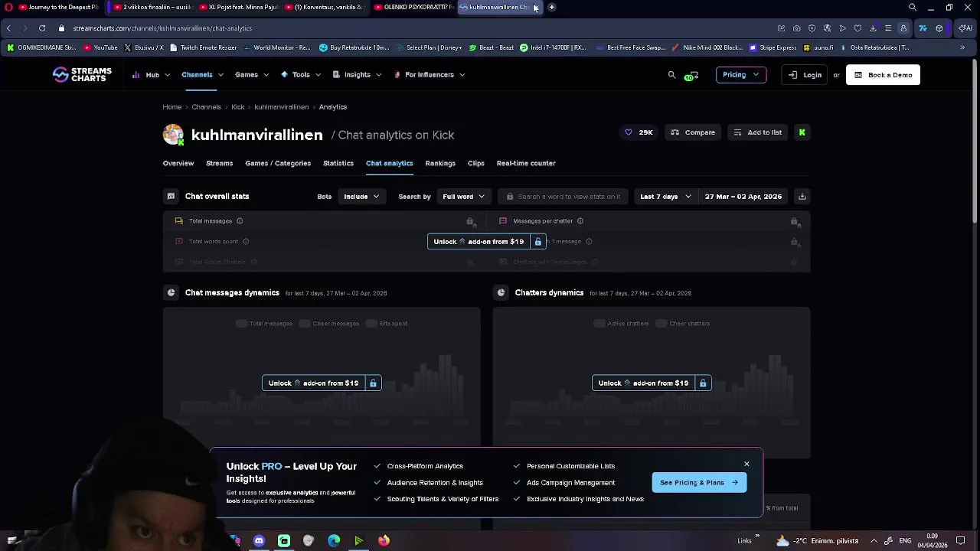Close the Unlock PRO banner
Screen dimensions: 980x551
pyautogui.click(x=746, y=464)
